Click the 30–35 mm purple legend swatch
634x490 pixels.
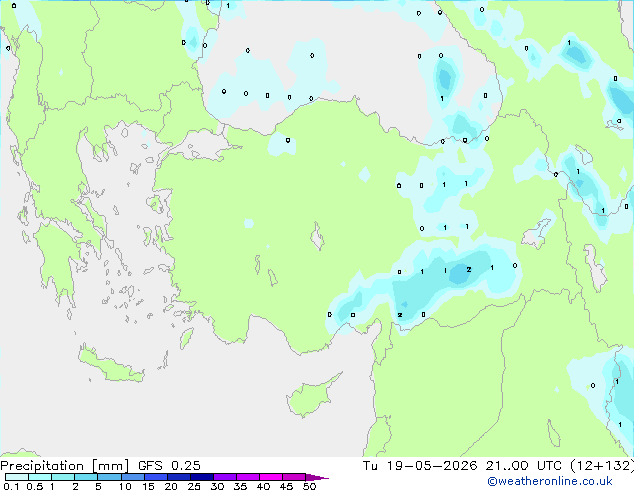click(224, 477)
